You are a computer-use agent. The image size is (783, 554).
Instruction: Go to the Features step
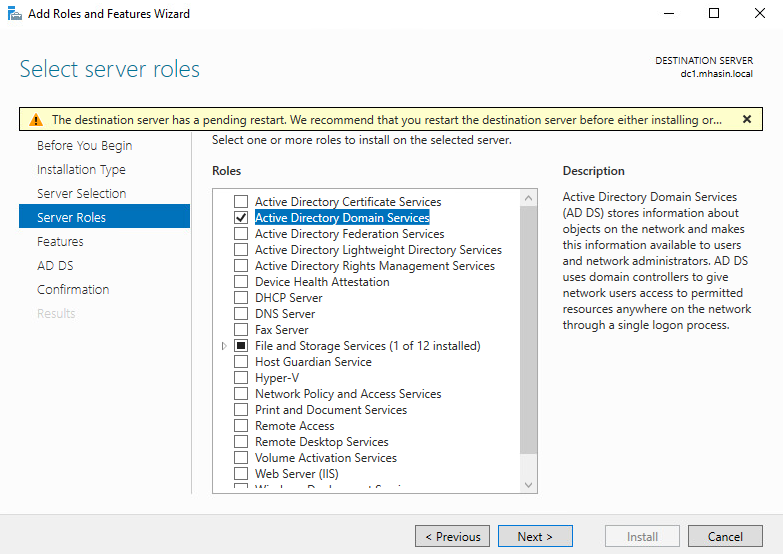click(x=60, y=241)
